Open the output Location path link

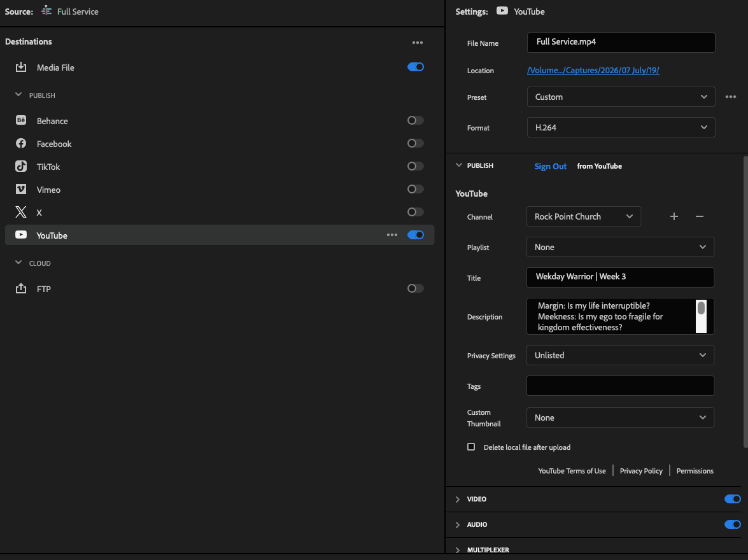coord(593,70)
